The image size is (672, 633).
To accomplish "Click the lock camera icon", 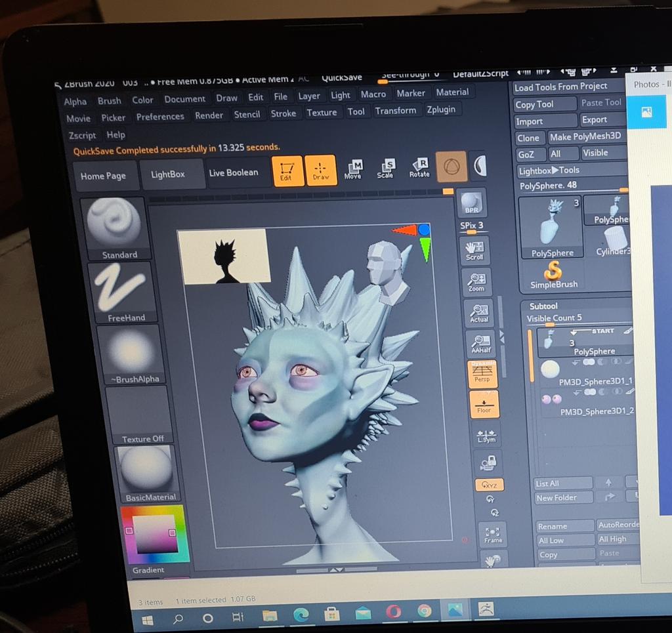I will click(x=488, y=462).
